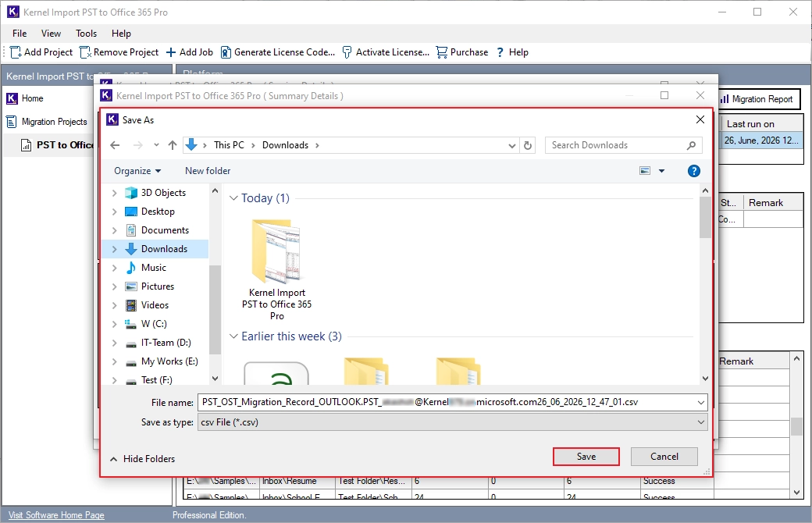Image resolution: width=812 pixels, height=523 pixels.
Task: Click Migration Report button
Action: (758, 99)
